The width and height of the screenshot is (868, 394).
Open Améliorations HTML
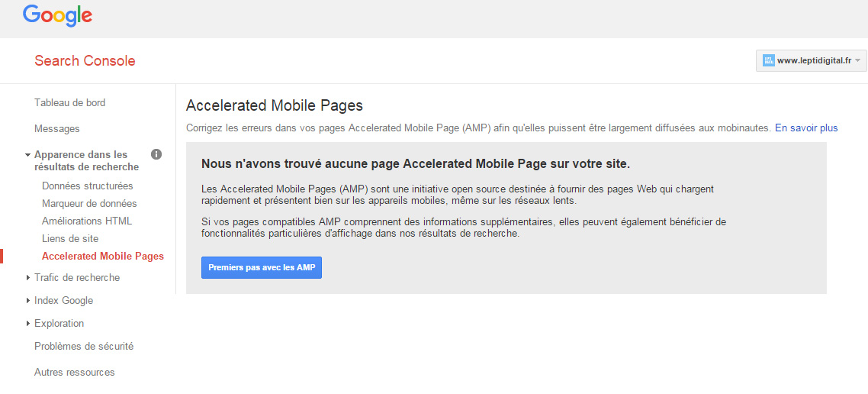pos(87,221)
